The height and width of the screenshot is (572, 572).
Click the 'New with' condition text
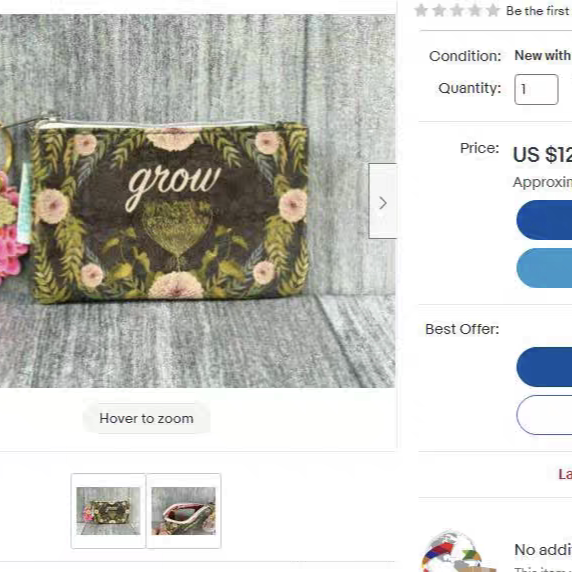point(543,55)
